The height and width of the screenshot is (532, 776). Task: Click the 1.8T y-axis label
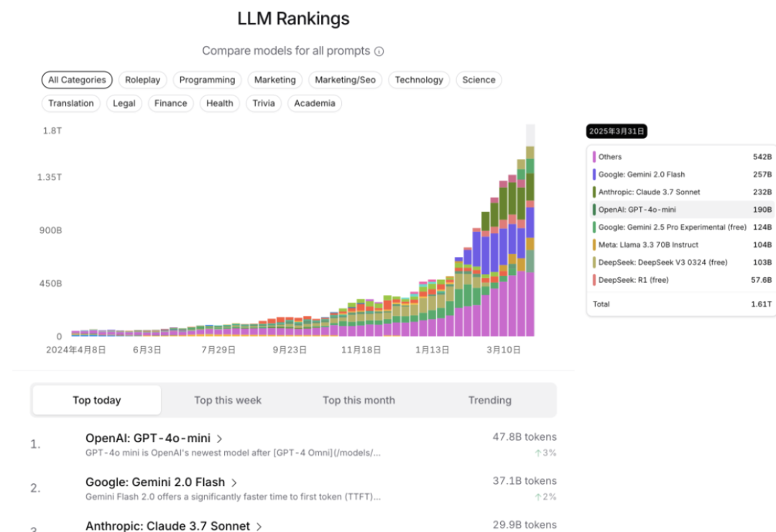click(x=52, y=131)
